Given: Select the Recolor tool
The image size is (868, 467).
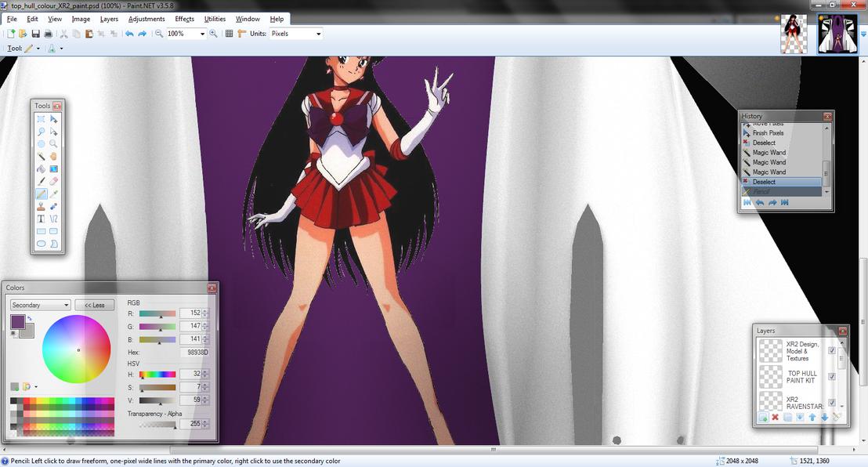Looking at the screenshot, I should [54, 207].
